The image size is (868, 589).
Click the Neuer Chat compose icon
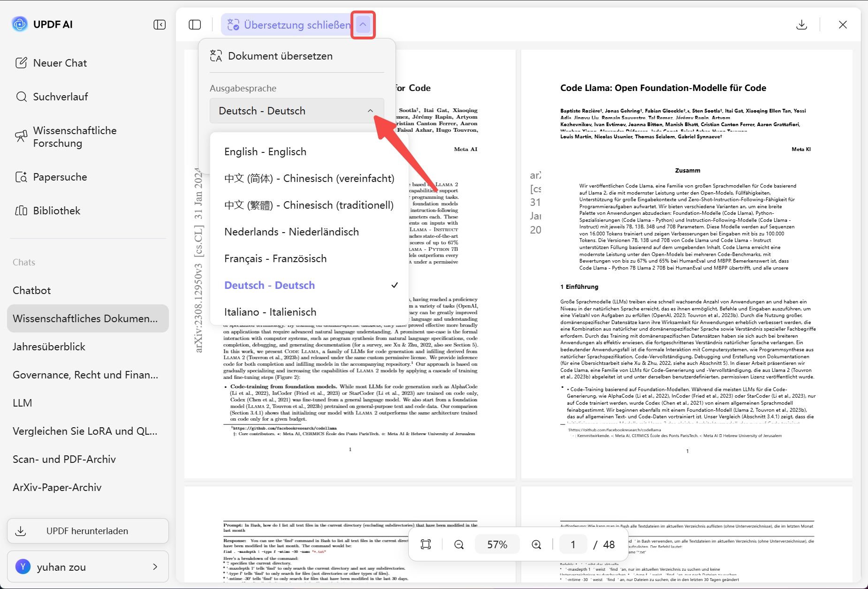click(21, 63)
